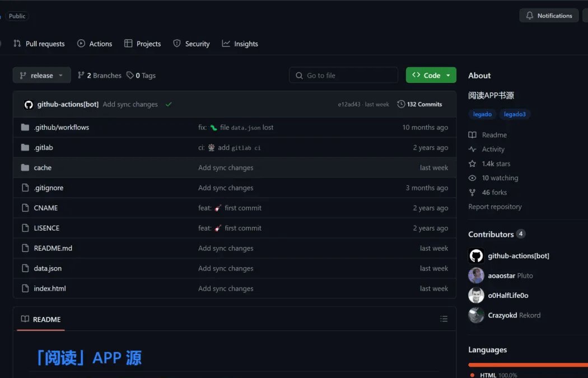Click github-actions[bot] commit author name
The width and height of the screenshot is (588, 378).
[68, 104]
